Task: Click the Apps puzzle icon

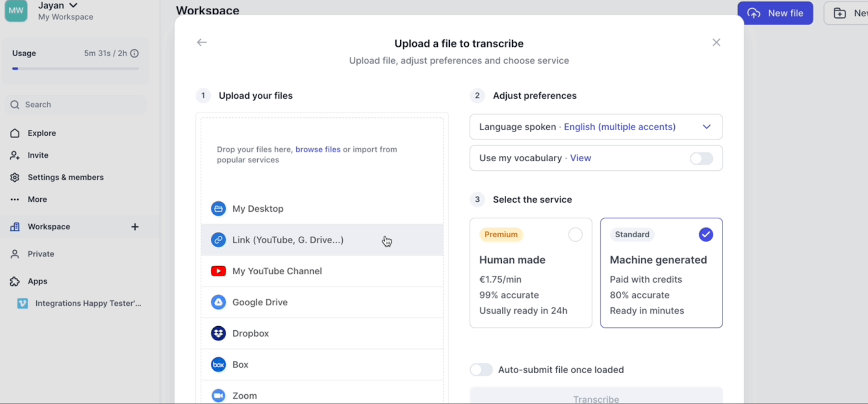Action: tap(15, 281)
